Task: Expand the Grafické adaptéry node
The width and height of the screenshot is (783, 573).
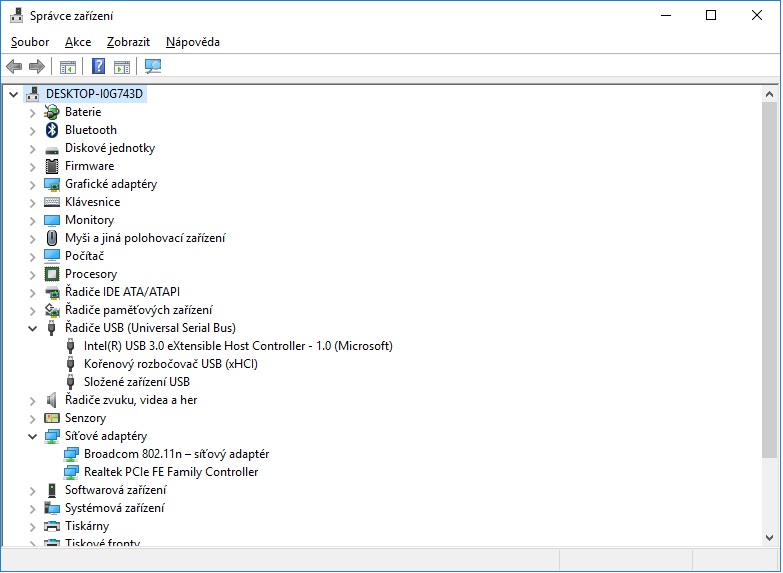Action: coord(32,184)
